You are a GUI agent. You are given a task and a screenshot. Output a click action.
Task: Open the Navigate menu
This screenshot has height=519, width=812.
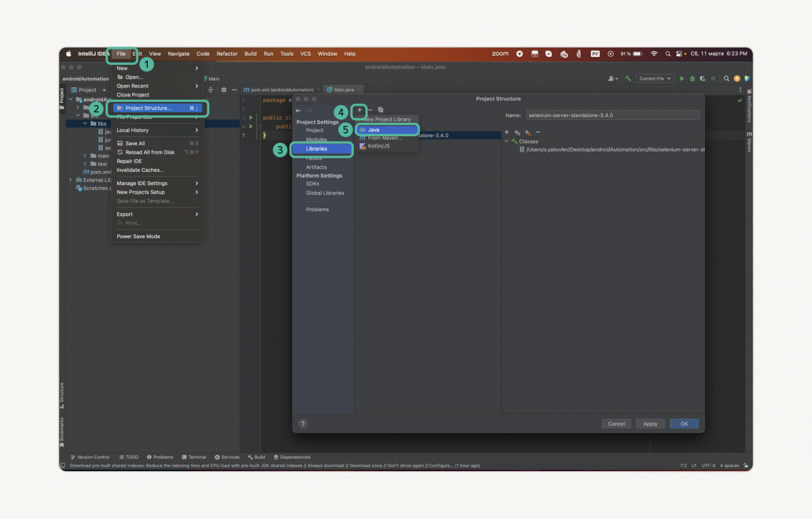(179, 54)
